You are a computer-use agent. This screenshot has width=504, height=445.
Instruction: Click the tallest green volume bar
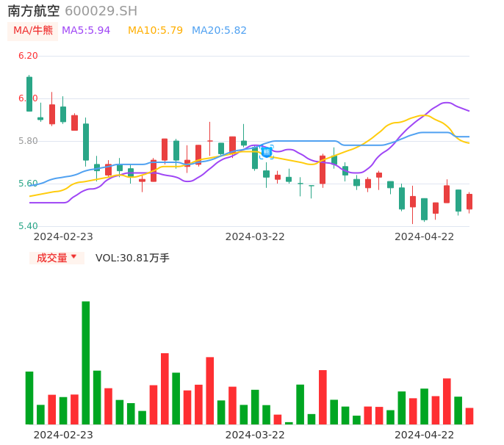point(86,362)
